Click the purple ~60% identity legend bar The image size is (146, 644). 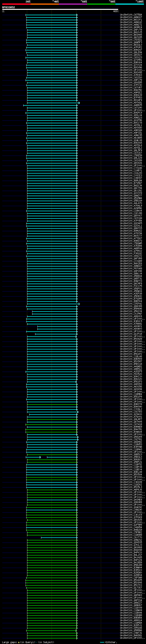pyautogui.click(x=73, y=4)
